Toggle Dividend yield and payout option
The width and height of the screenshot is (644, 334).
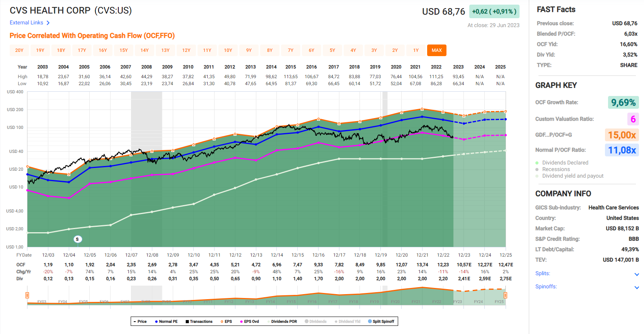572,176
